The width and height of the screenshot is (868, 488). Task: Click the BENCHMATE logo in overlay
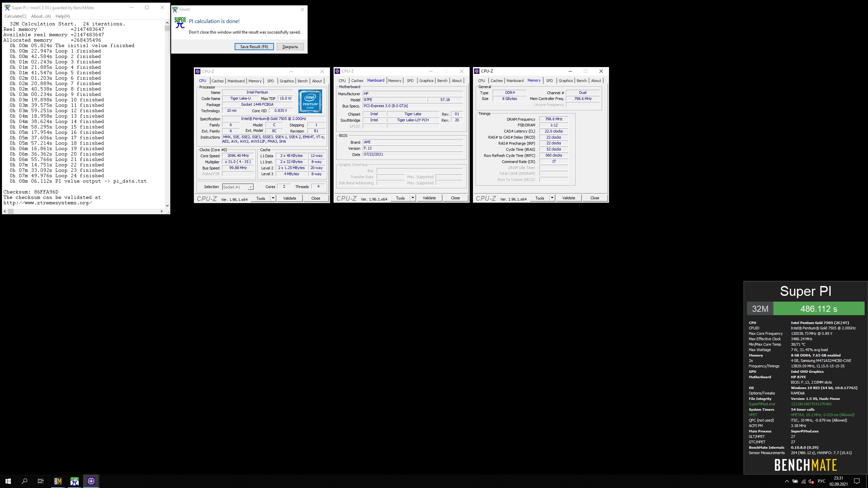click(x=806, y=465)
